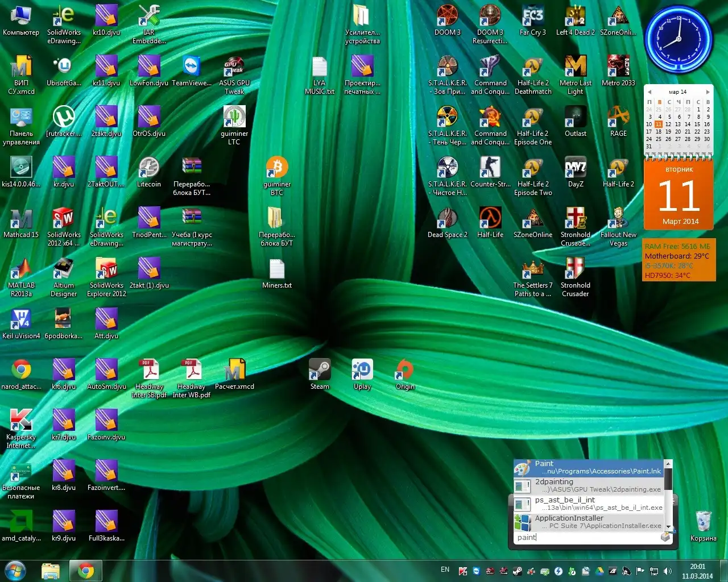Screen dimensions: 728x582
Task: Go to previous month in calendar gadget
Action: pyautogui.click(x=649, y=92)
